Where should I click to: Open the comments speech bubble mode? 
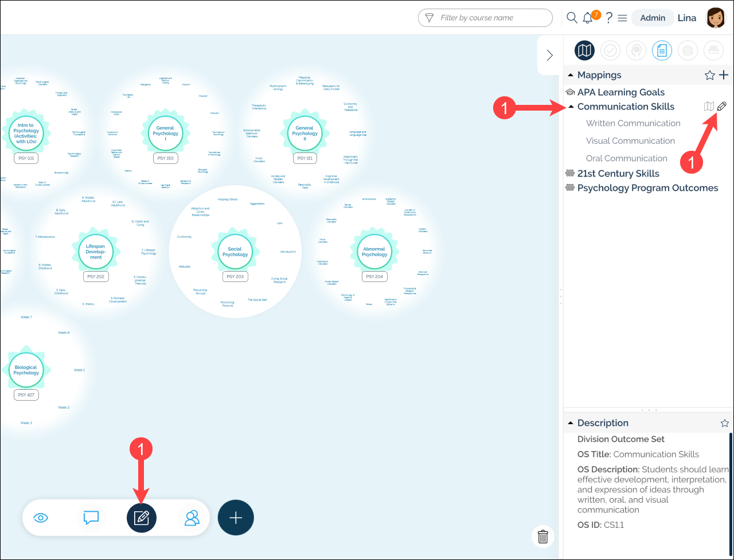point(91,518)
